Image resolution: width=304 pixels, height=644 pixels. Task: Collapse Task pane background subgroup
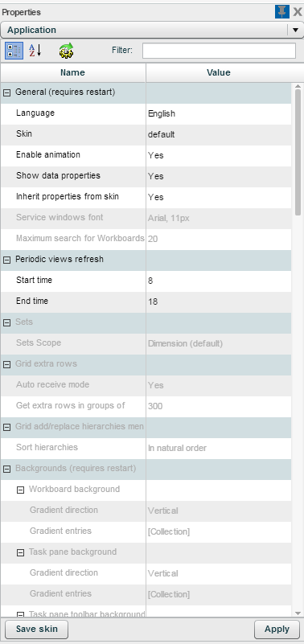(20, 553)
